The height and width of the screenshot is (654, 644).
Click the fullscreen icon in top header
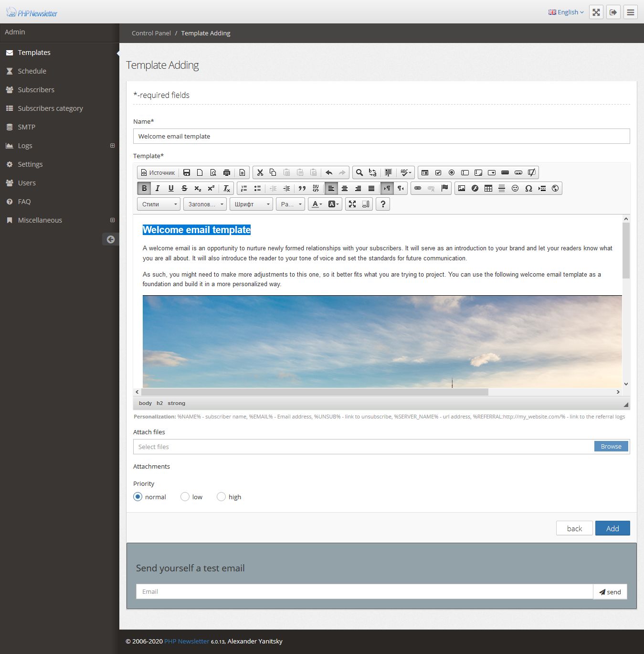(596, 12)
